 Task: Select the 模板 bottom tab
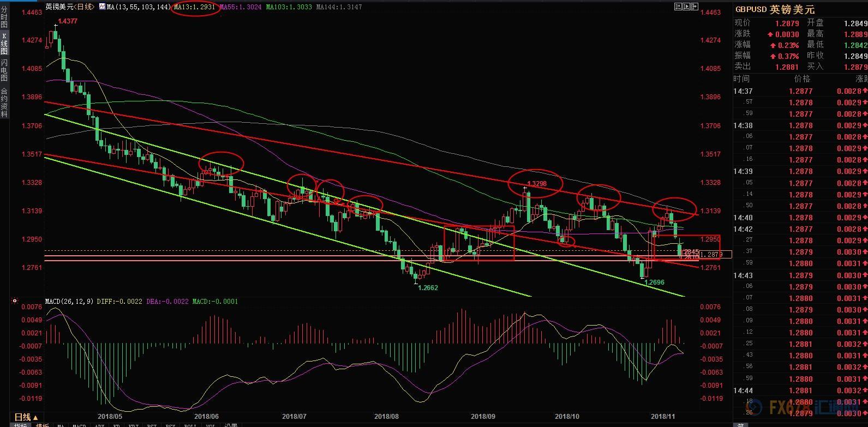[x=42, y=425]
